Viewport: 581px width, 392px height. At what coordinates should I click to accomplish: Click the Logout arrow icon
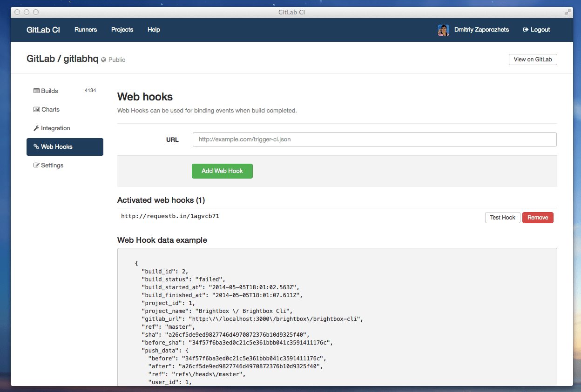(526, 30)
